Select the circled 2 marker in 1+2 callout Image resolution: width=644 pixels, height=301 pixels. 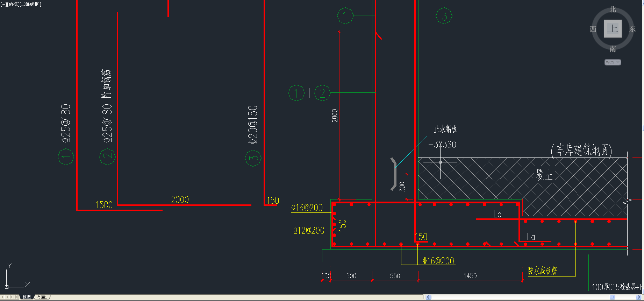tap(322, 93)
